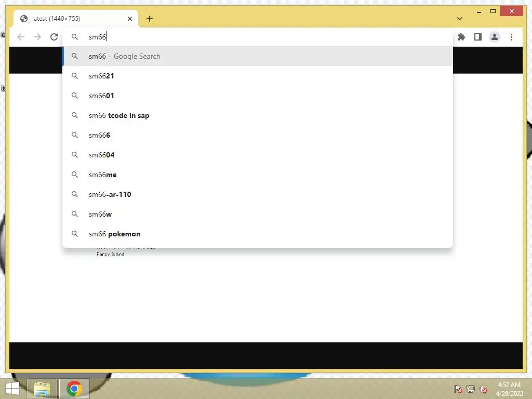The height and width of the screenshot is (399, 532).
Task: Select the 'sm6604' suggestion
Action: (258, 155)
